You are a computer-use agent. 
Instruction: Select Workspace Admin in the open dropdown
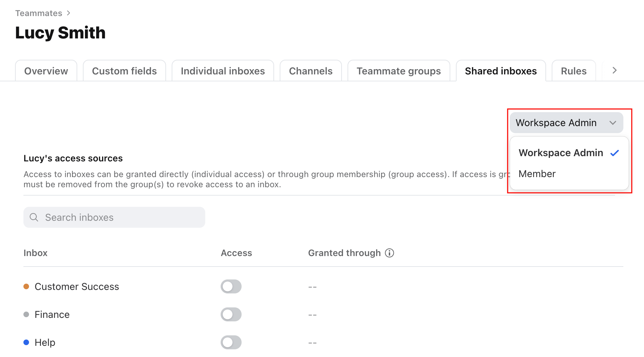pyautogui.click(x=561, y=153)
